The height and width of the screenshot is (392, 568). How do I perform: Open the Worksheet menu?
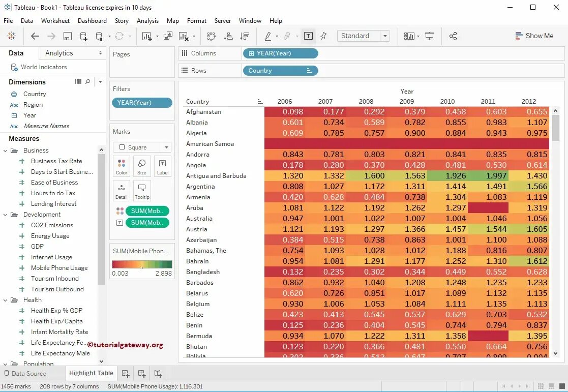55,21
